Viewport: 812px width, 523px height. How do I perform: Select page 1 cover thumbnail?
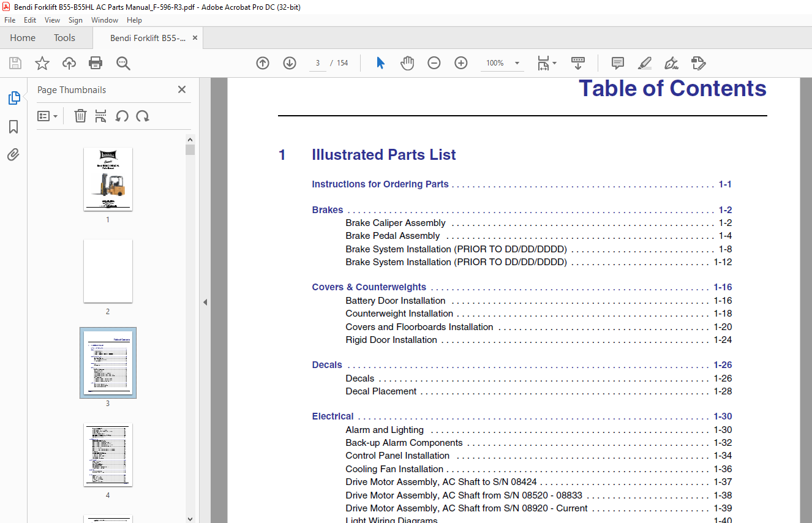pyautogui.click(x=108, y=179)
